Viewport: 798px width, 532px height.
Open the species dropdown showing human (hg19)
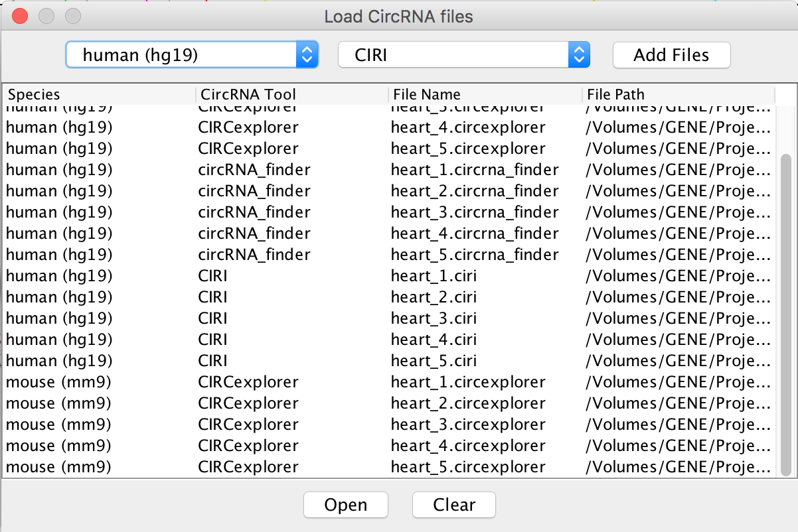[x=192, y=55]
